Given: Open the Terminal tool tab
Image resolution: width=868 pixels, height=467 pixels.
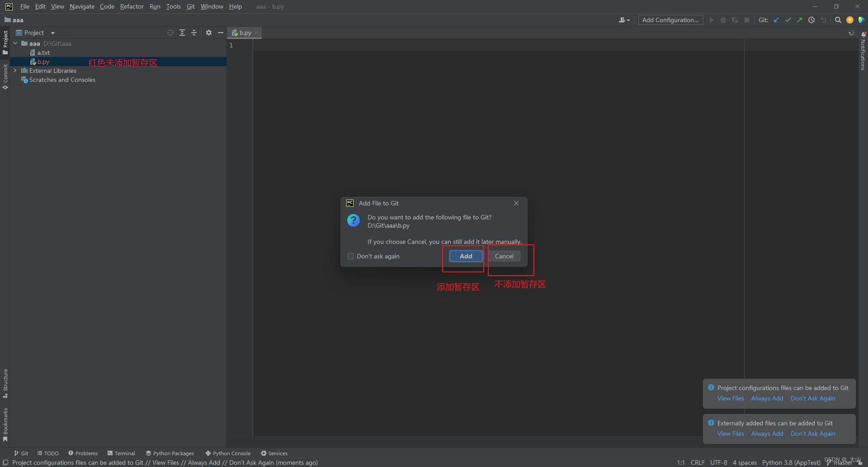Looking at the screenshot, I should [121, 453].
